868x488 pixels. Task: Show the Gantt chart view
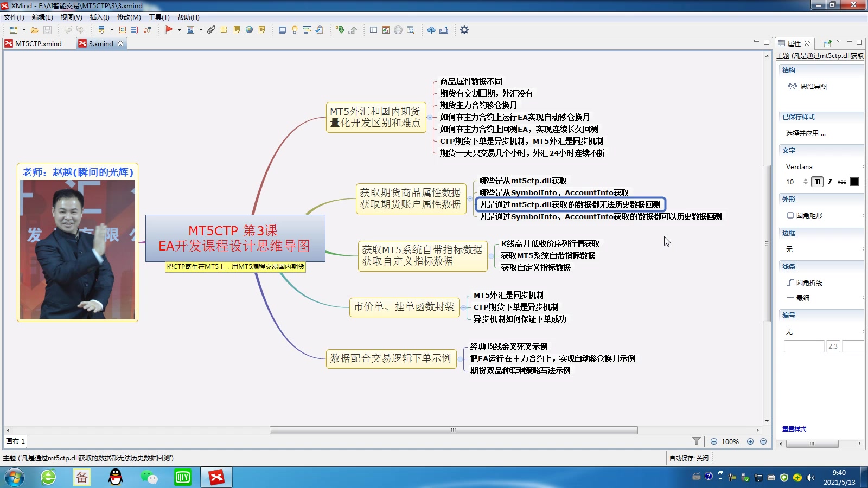pyautogui.click(x=307, y=30)
